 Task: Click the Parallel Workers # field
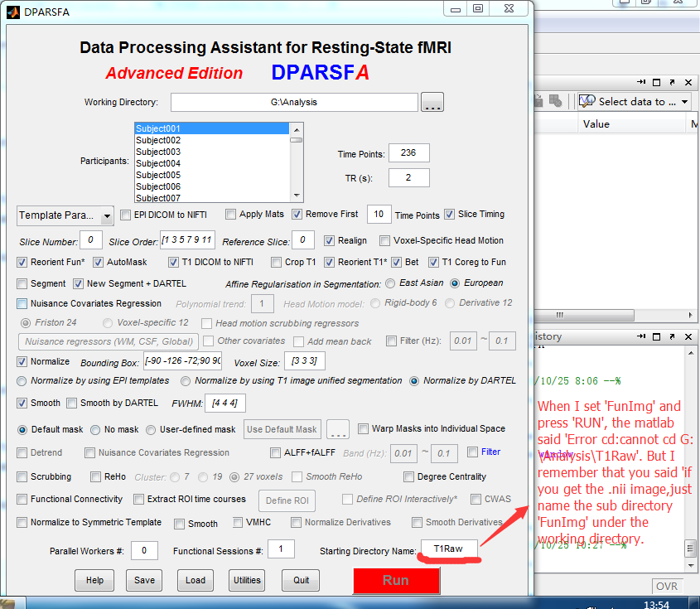tap(144, 550)
